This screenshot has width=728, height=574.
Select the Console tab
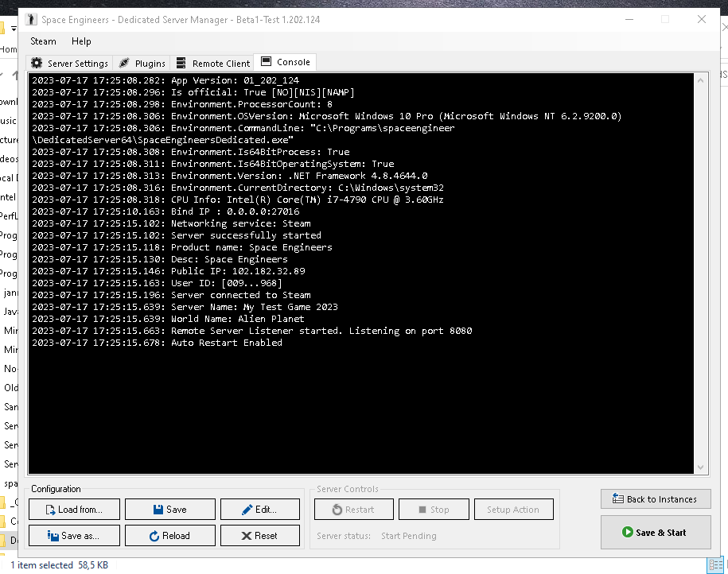[285, 62]
